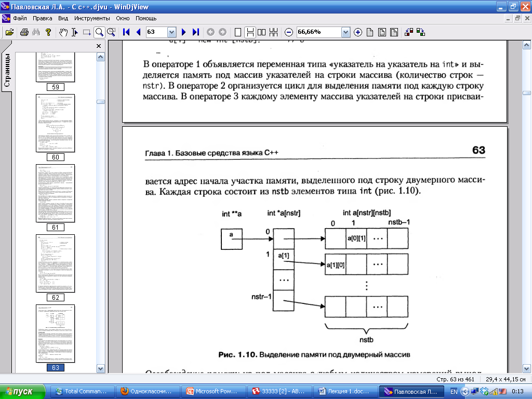Select the text selection cursor tool
This screenshot has height=399, width=532.
coord(75,32)
